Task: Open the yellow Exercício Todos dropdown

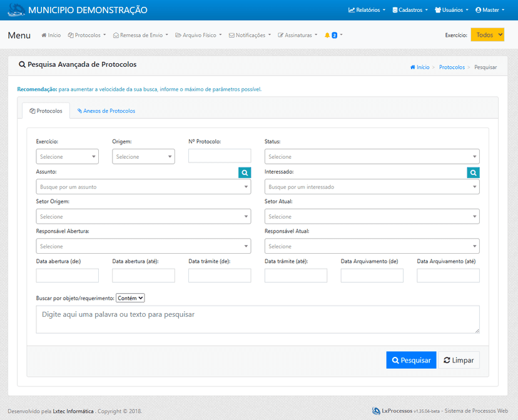Action: (487, 34)
